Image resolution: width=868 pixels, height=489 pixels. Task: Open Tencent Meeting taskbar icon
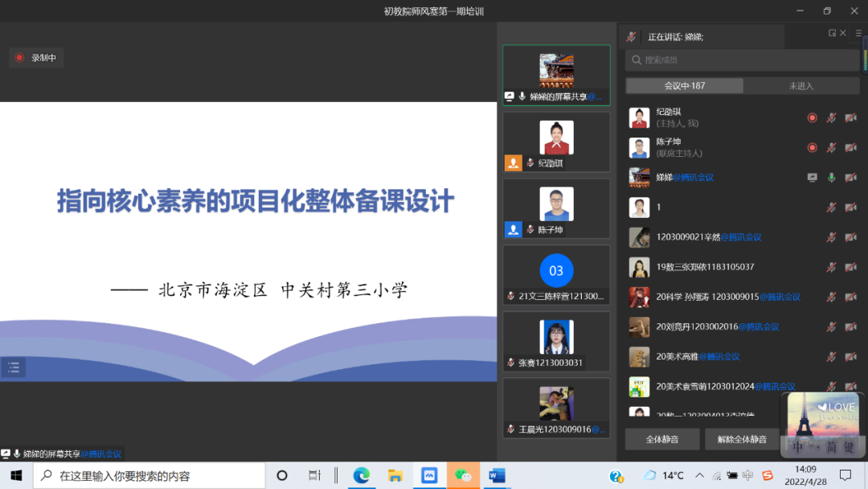point(429,475)
